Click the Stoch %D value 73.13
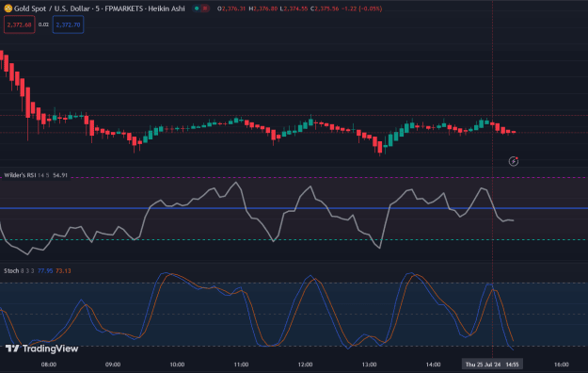Screen dimensions: 588x373 pyautogui.click(x=63, y=271)
